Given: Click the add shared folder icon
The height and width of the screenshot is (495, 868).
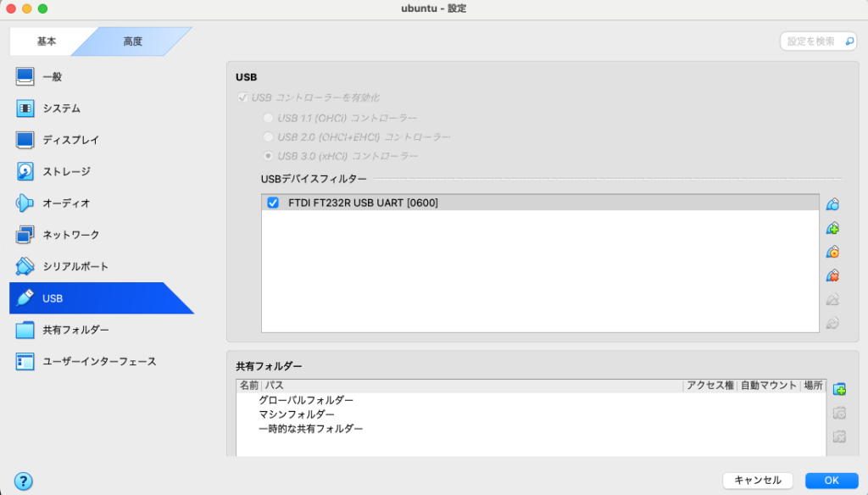Looking at the screenshot, I should pyautogui.click(x=839, y=389).
